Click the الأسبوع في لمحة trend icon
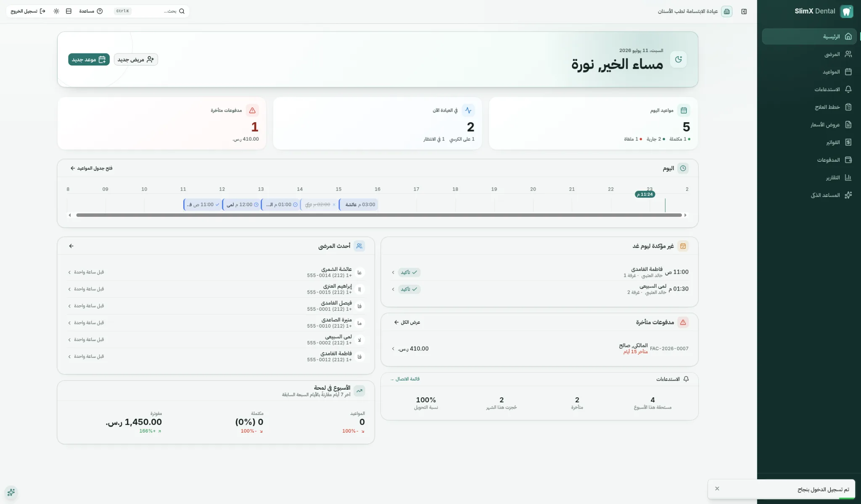Image resolution: width=861 pixels, height=504 pixels. (x=359, y=391)
